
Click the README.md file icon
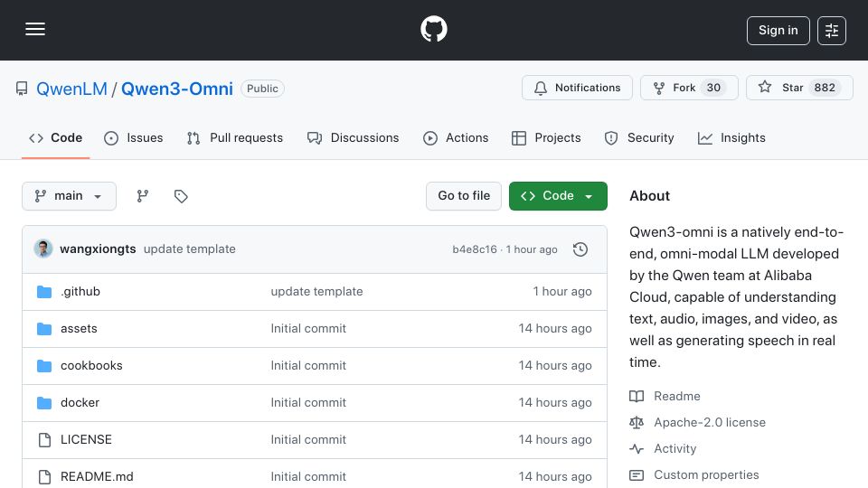coord(44,477)
